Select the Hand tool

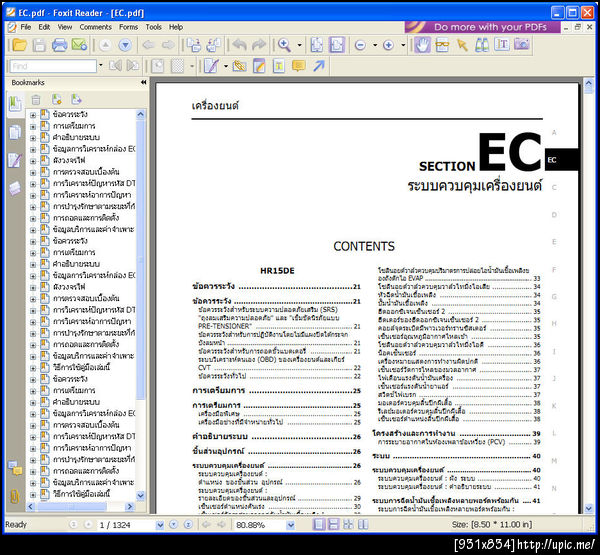(422, 45)
